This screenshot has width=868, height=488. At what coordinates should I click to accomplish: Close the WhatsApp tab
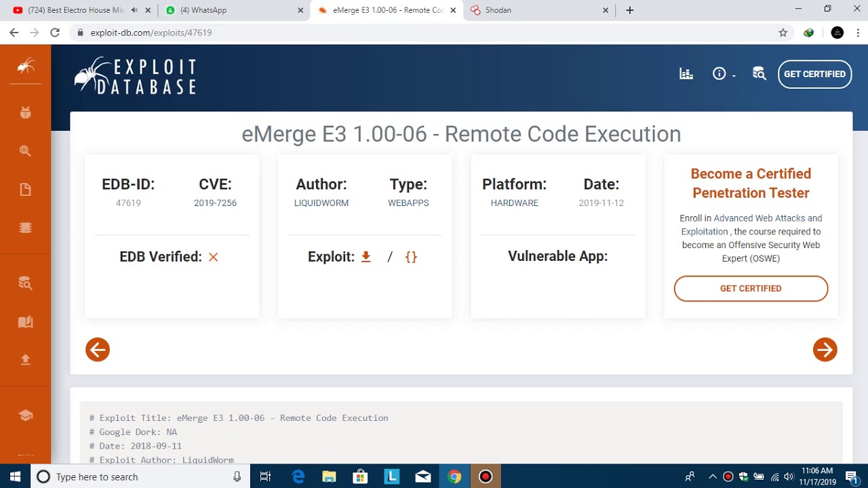click(x=301, y=10)
